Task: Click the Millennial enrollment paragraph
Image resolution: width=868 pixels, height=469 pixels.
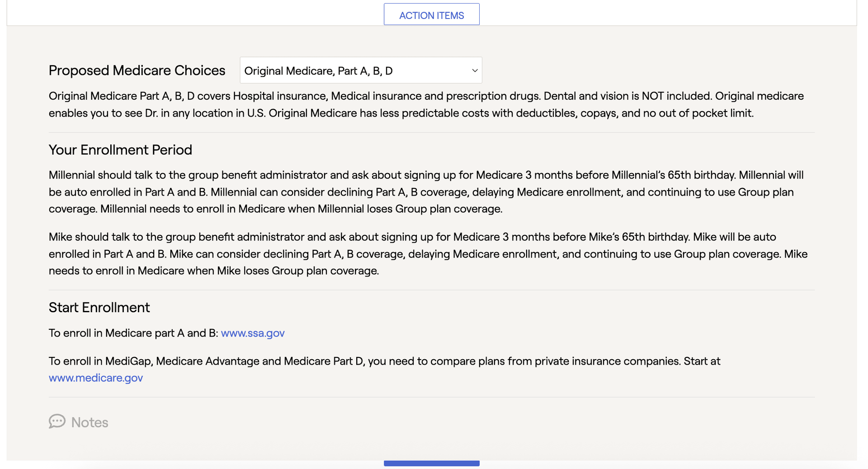Action: coord(426,192)
